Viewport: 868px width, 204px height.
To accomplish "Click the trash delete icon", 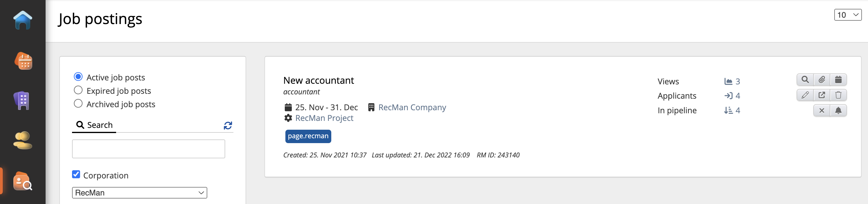I will click(x=838, y=95).
